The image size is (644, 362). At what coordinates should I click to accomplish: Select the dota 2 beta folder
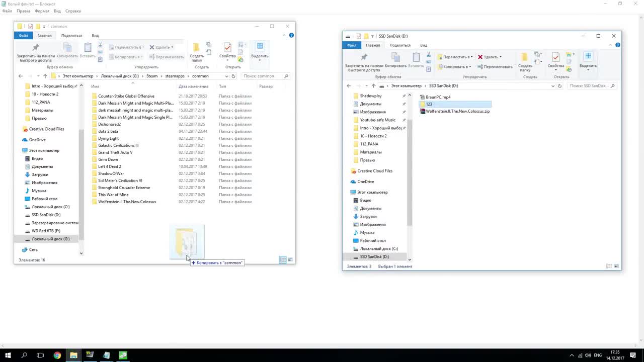click(108, 131)
